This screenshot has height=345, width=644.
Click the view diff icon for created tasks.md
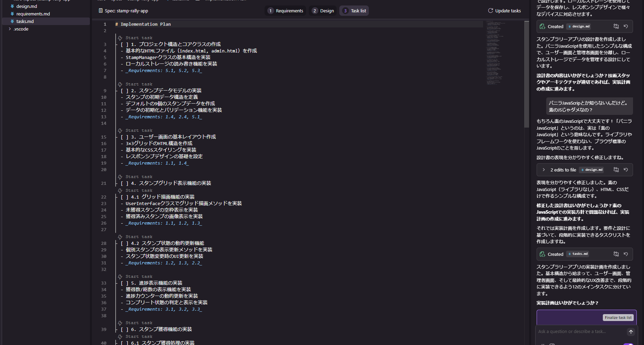coord(616,254)
